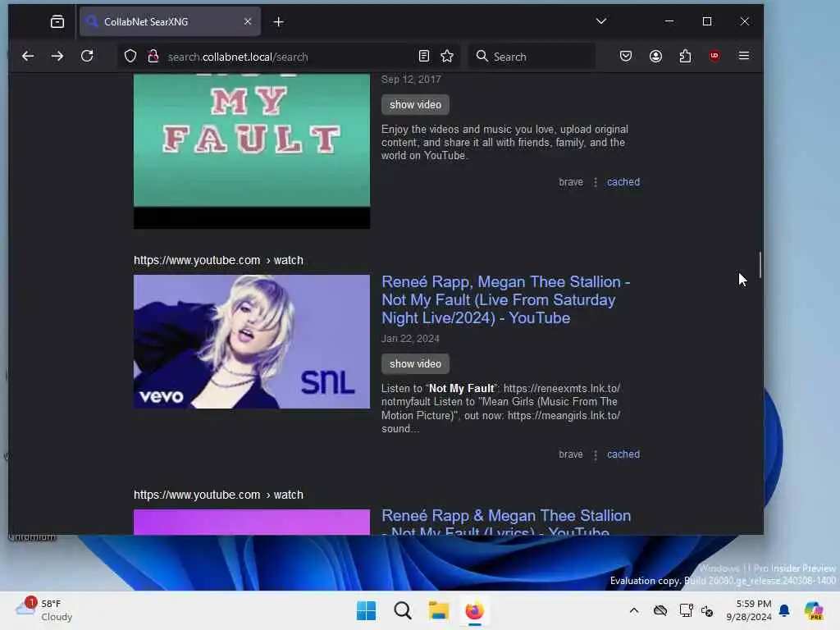Screen dimensions: 840x630
Task: Select the 'brave' engine label on the SNL result
Action: click(571, 454)
